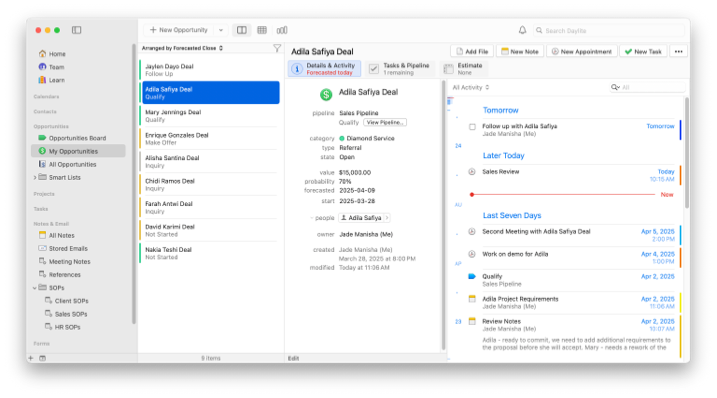Check the Follow up with Adila Safiya task
The image size is (717, 398).
coord(472,127)
